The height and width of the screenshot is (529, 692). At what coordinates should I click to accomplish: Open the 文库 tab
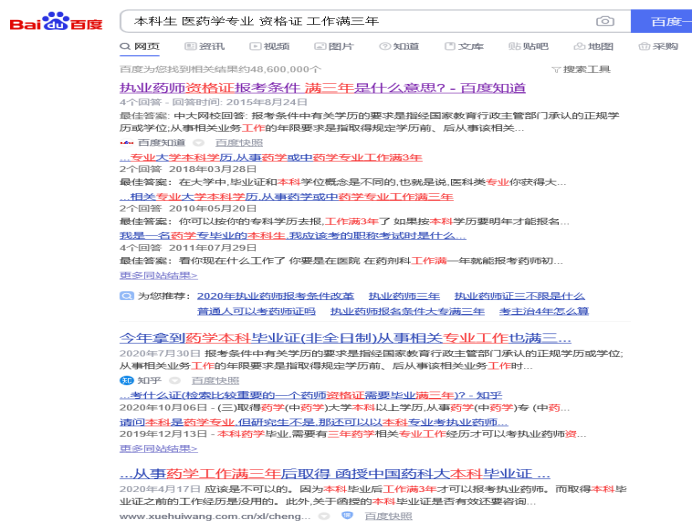(464, 46)
